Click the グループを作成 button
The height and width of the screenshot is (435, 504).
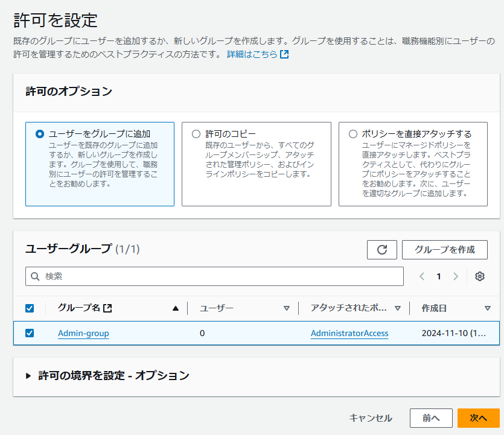[444, 250]
